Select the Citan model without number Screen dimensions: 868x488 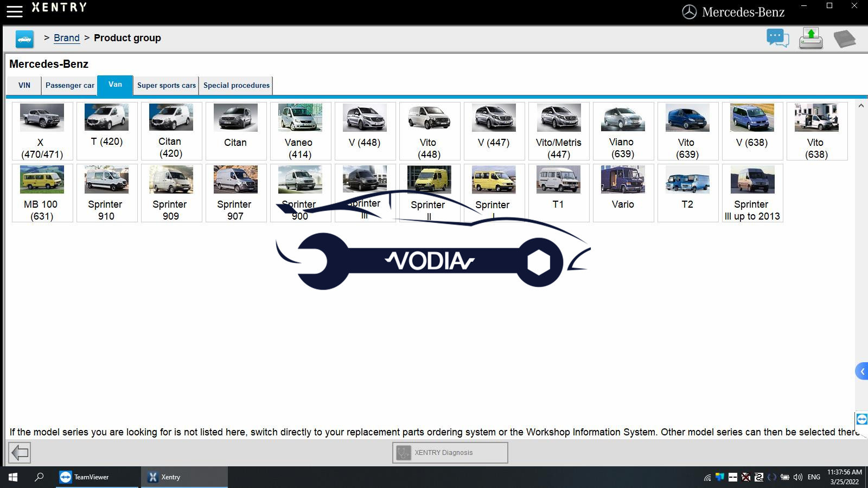click(236, 131)
